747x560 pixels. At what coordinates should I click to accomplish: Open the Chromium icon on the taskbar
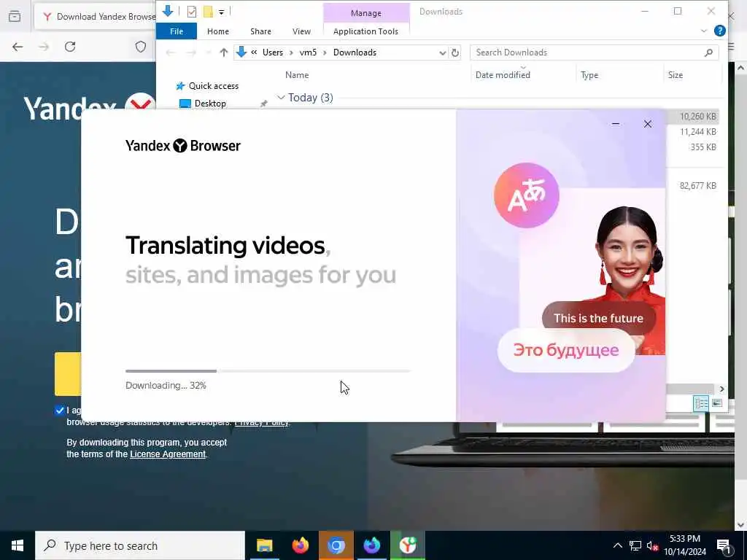336,545
